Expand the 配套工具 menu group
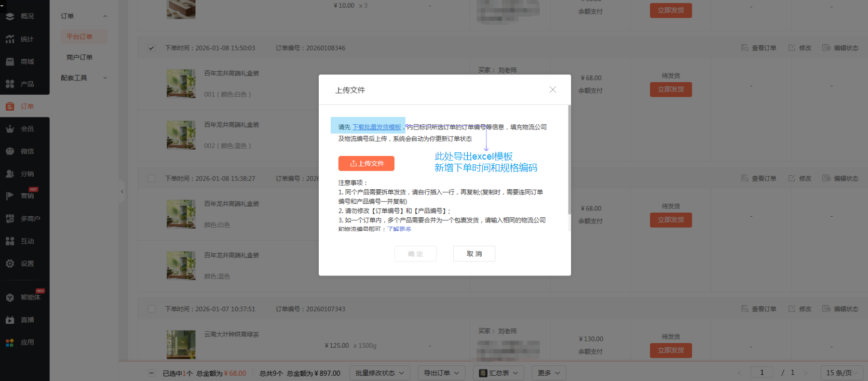The width and height of the screenshot is (868, 381). click(84, 78)
